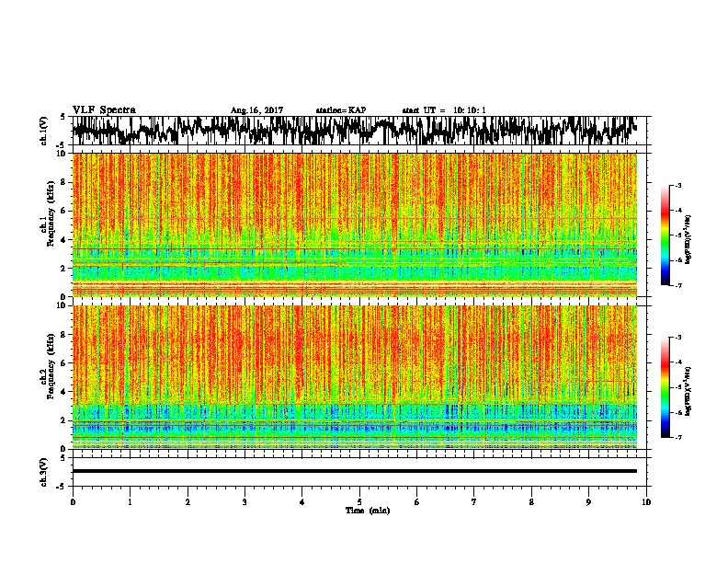Click time axis tick label 1
The width and height of the screenshot is (728, 563).
click(x=130, y=502)
